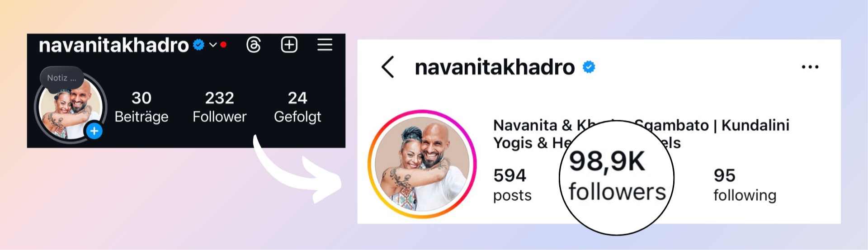Open the three-dots options menu
Image resolution: width=868 pixels, height=250 pixels.
point(810,67)
